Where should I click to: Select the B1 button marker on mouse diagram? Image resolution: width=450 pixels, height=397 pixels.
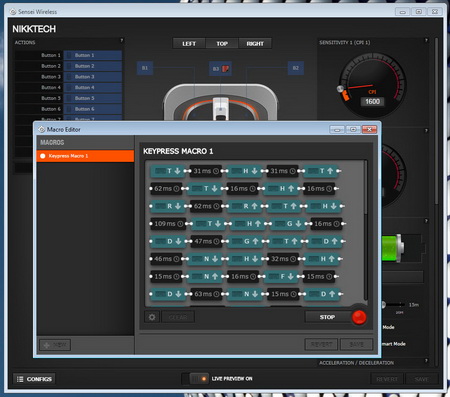click(145, 68)
